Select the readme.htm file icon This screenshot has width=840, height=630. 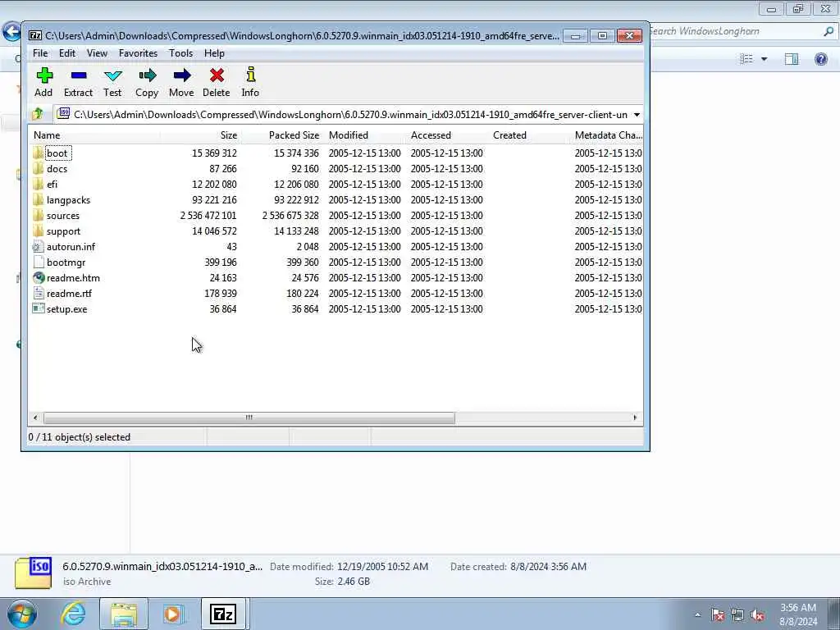click(38, 277)
